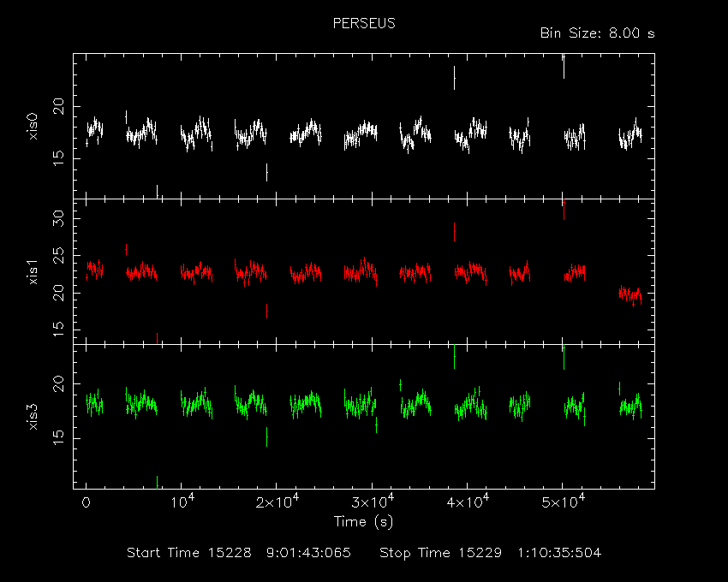The width and height of the screenshot is (728, 582).
Task: Click the white xis0 outlier point near 1.9×10^4 s
Action: 266,172
